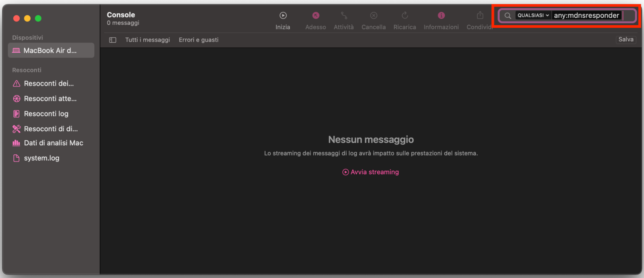
Task: Click the Dispositivi section header
Action: pyautogui.click(x=27, y=38)
